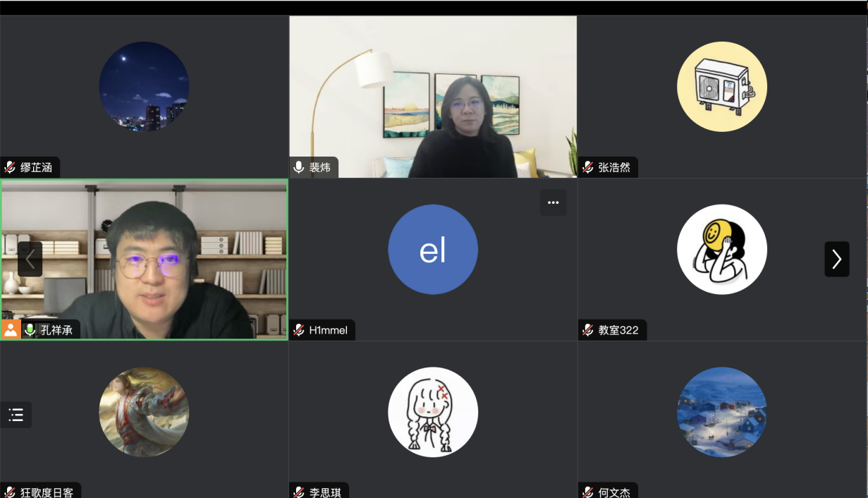868x498 pixels.
Task: Click the snowy village avatar of 何文杰
Action: coord(722,412)
